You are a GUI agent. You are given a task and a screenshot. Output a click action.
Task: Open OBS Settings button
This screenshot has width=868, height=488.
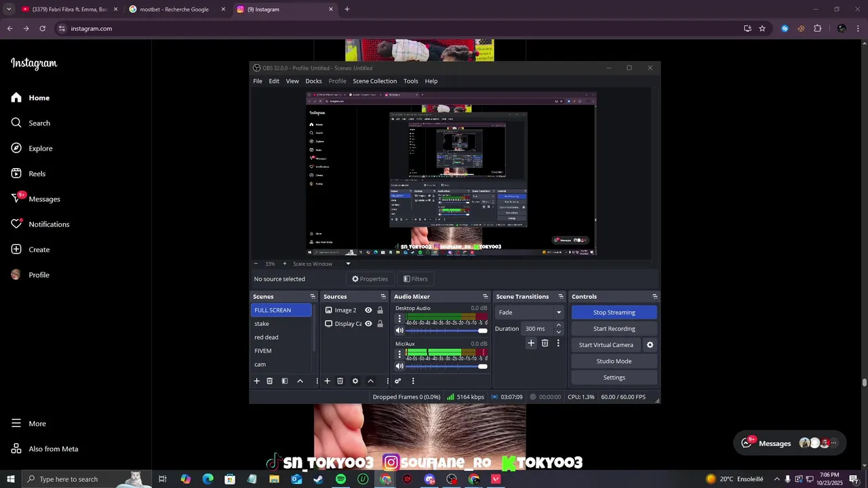[x=614, y=378]
